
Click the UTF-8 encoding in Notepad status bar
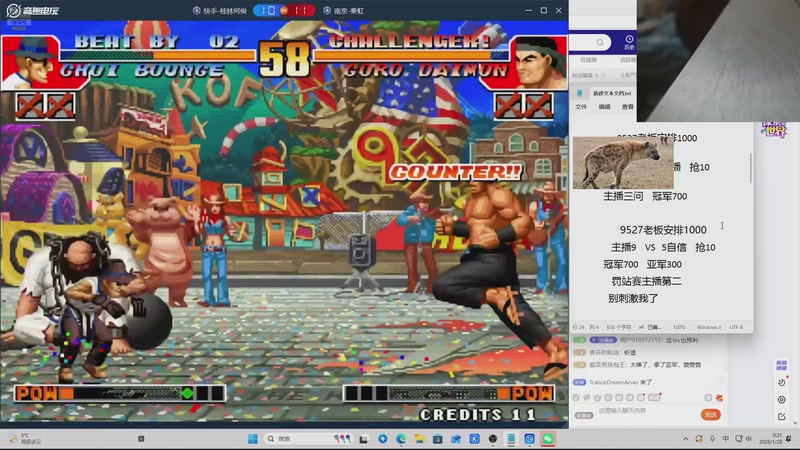pos(736,327)
